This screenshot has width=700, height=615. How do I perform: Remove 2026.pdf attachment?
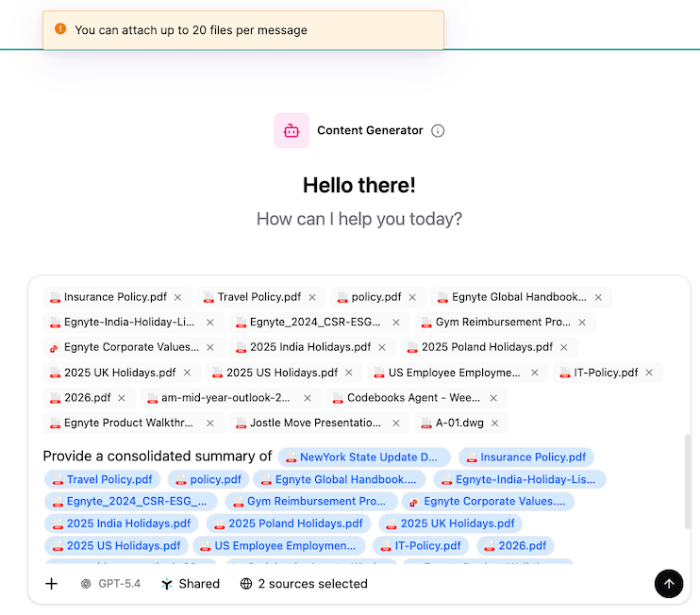(x=122, y=398)
